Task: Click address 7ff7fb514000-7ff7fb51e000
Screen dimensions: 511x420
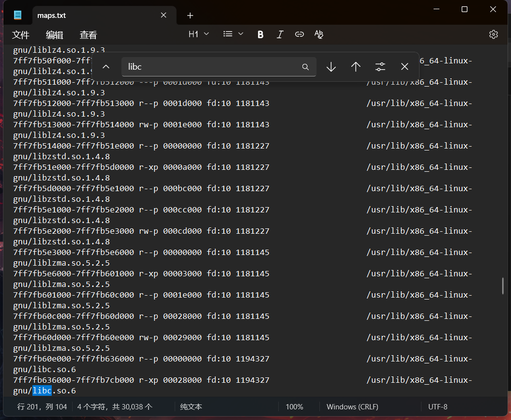Action: tap(74, 146)
